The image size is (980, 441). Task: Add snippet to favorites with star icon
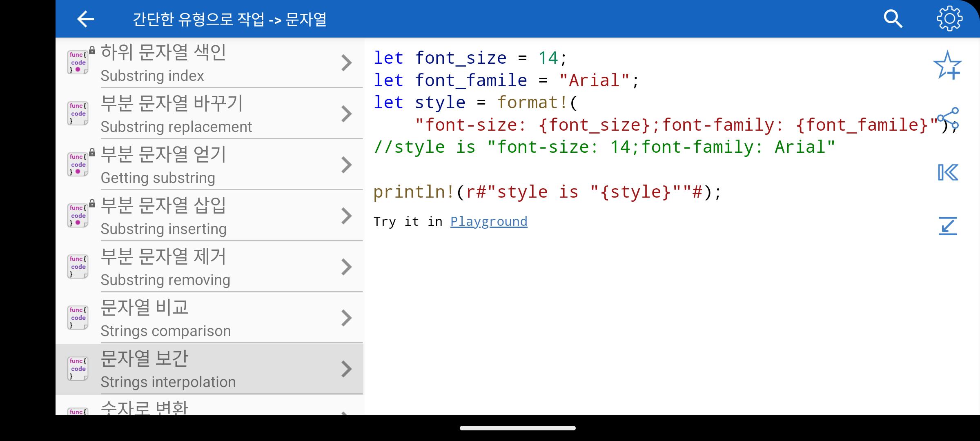click(x=947, y=65)
